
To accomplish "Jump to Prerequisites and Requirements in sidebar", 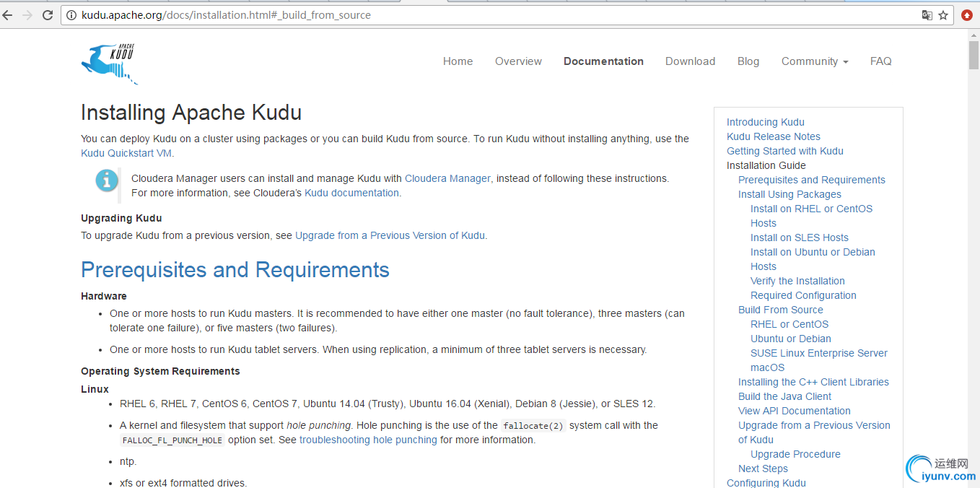I will [812, 180].
